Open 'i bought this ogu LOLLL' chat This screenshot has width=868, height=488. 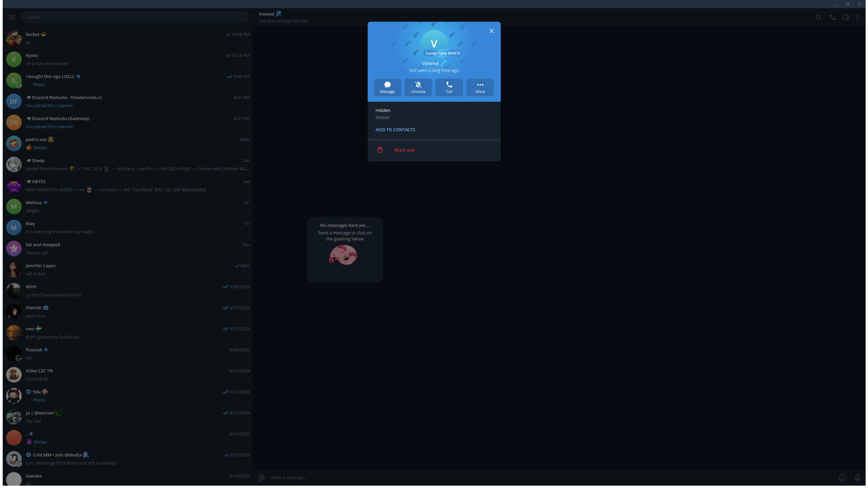[128, 80]
